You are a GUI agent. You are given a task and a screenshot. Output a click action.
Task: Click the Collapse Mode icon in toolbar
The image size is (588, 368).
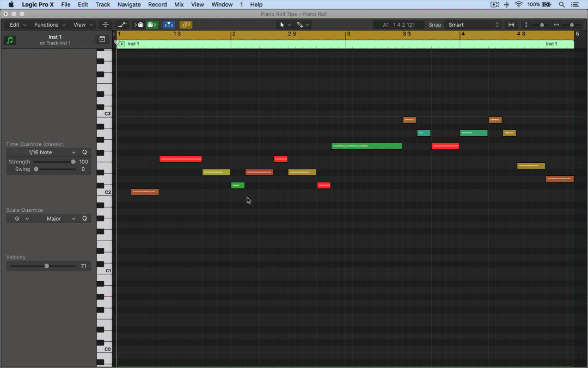click(x=106, y=25)
